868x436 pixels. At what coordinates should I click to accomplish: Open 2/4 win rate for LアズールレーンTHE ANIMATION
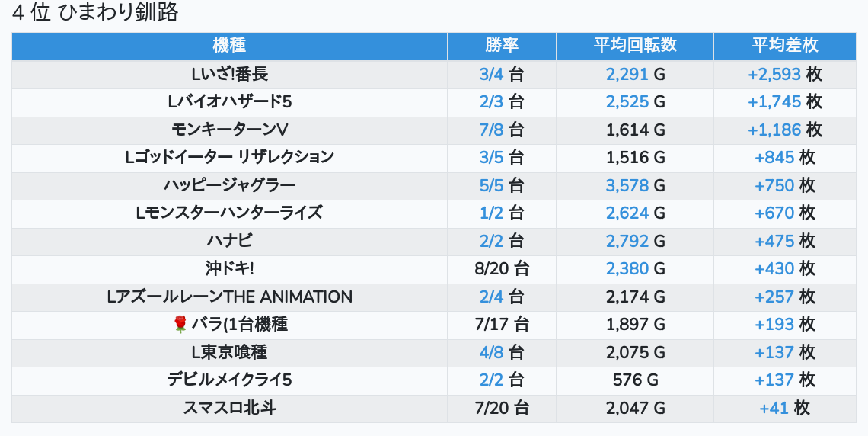point(491,297)
